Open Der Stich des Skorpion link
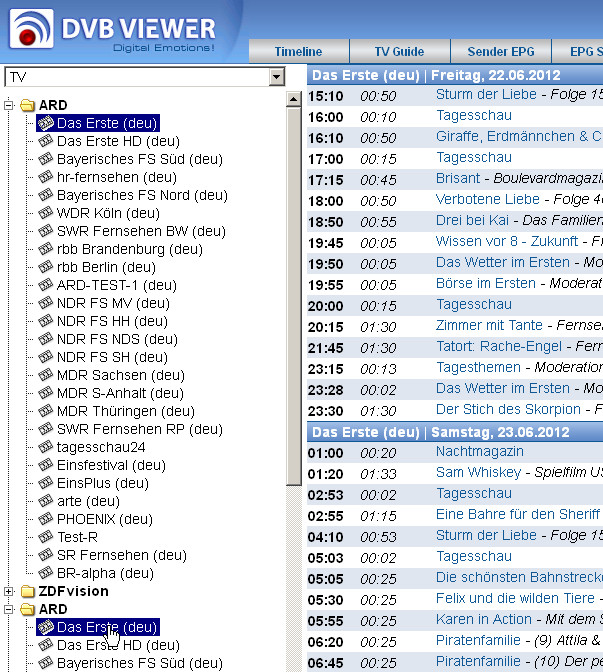 tap(508, 409)
